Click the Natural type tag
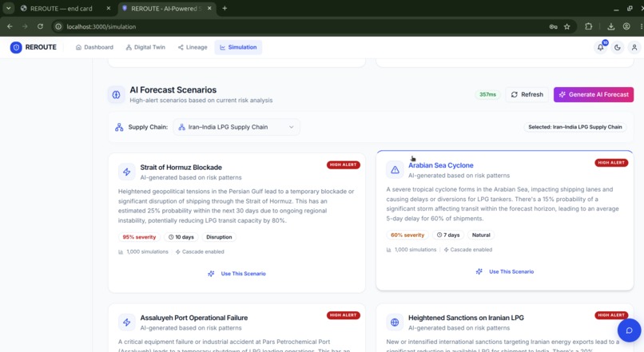This screenshot has width=644, height=352. pyautogui.click(x=481, y=235)
